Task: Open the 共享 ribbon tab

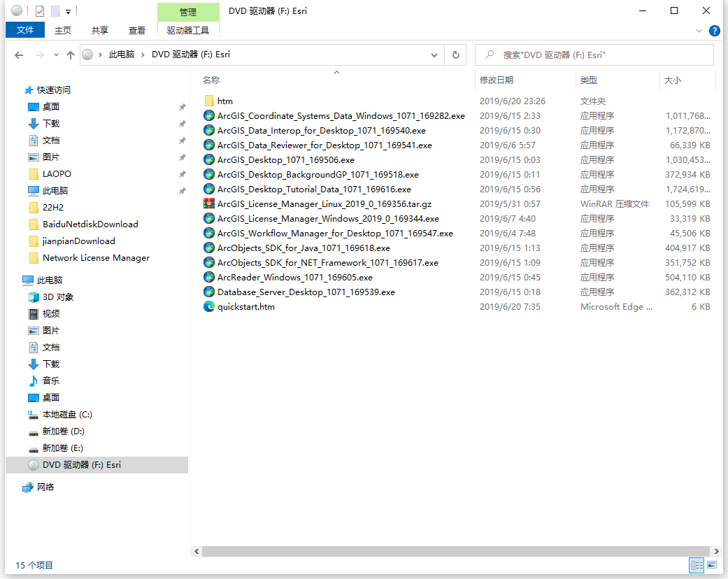Action: click(100, 31)
